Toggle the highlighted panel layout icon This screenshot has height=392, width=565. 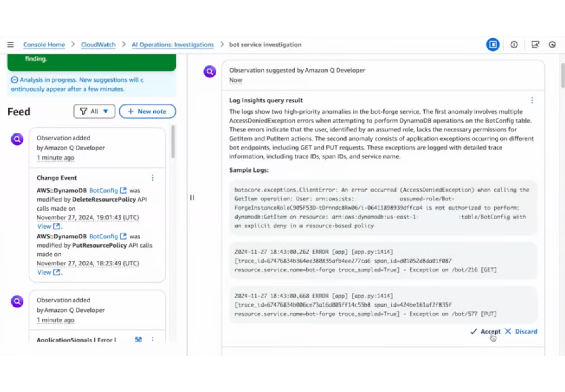pyautogui.click(x=493, y=44)
